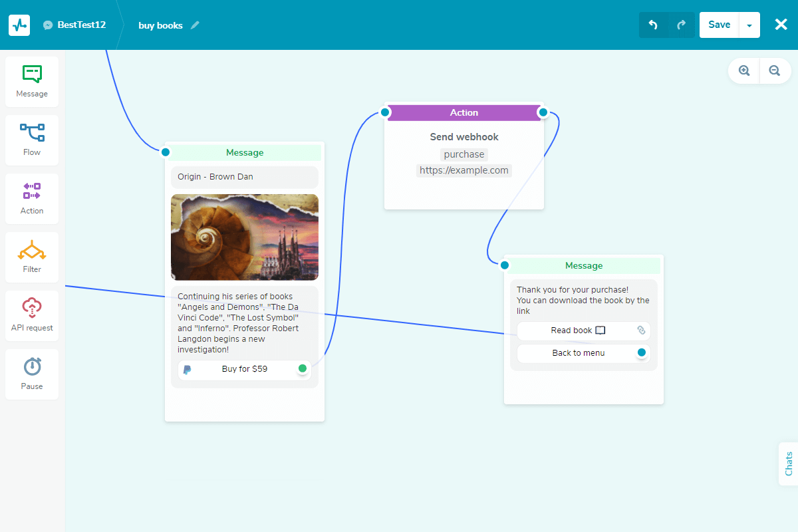
Task: Undo the last change
Action: [653, 25]
